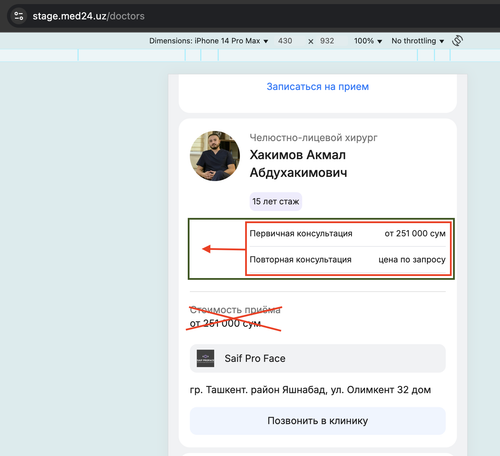Open the Dimensions iPhone 14 Pro Max dropdown
This screenshot has width=500, height=456.
click(209, 41)
